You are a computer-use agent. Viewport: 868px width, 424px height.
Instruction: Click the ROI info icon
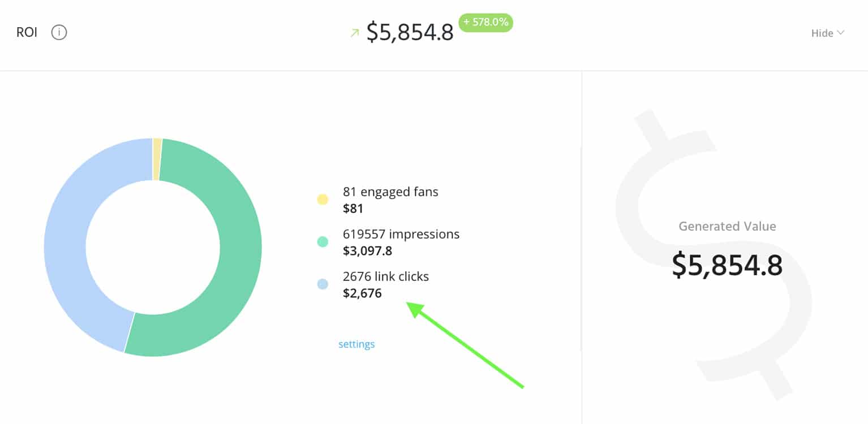(59, 33)
